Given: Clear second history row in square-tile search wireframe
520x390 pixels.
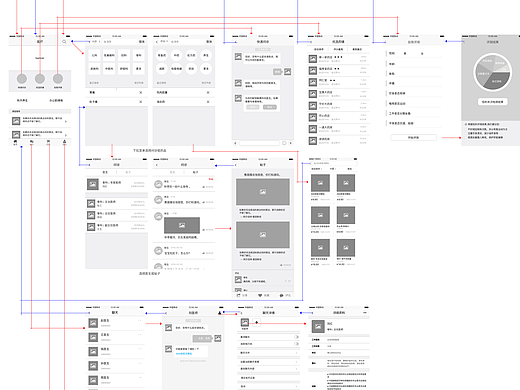Looking at the screenshot, I should click(141, 102).
